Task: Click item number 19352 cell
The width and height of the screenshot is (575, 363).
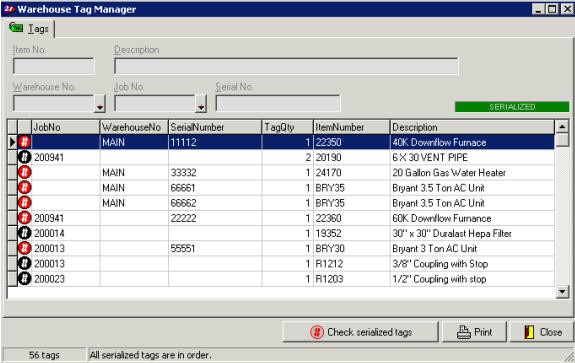Action: click(x=352, y=233)
